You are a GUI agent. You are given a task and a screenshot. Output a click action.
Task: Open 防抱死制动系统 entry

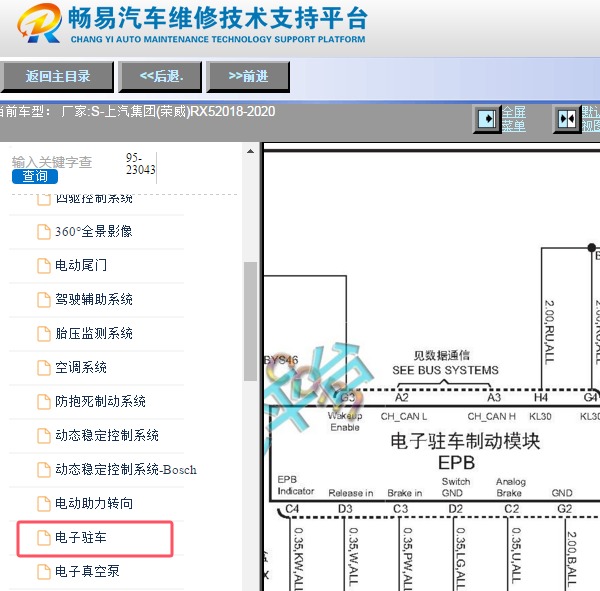point(100,401)
